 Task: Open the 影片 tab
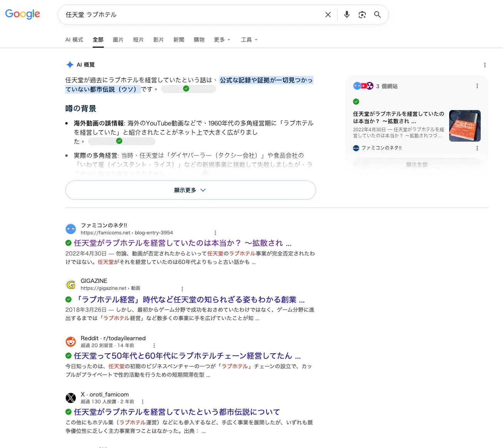tap(158, 40)
